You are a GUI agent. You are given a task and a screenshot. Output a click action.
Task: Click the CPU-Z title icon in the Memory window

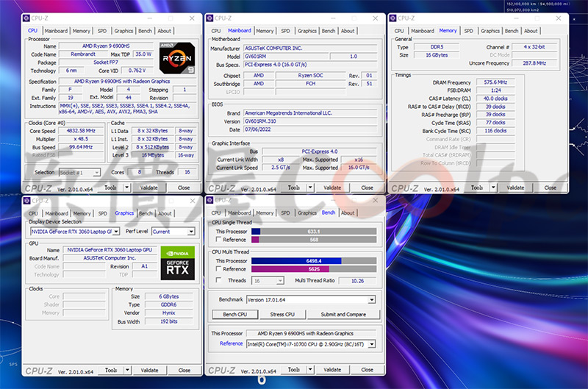393,18
